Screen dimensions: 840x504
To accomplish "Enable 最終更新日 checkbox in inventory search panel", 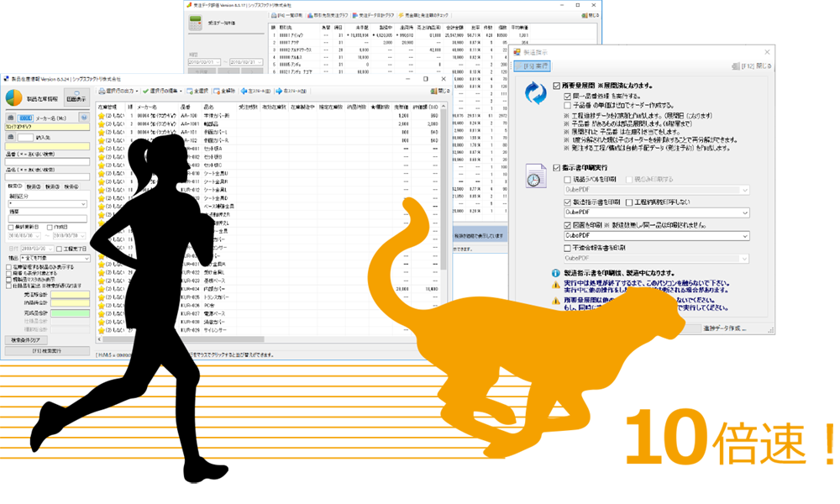I will (x=11, y=227).
